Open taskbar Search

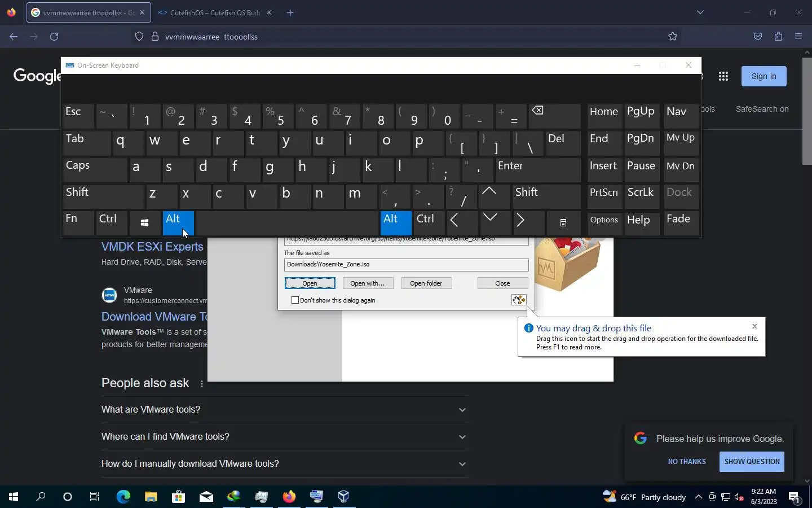tap(41, 497)
